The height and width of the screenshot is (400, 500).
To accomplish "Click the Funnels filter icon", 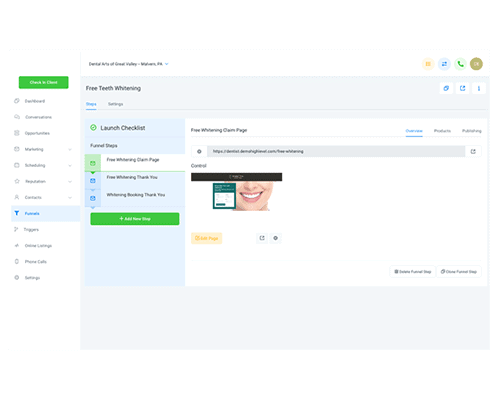I will (17, 213).
